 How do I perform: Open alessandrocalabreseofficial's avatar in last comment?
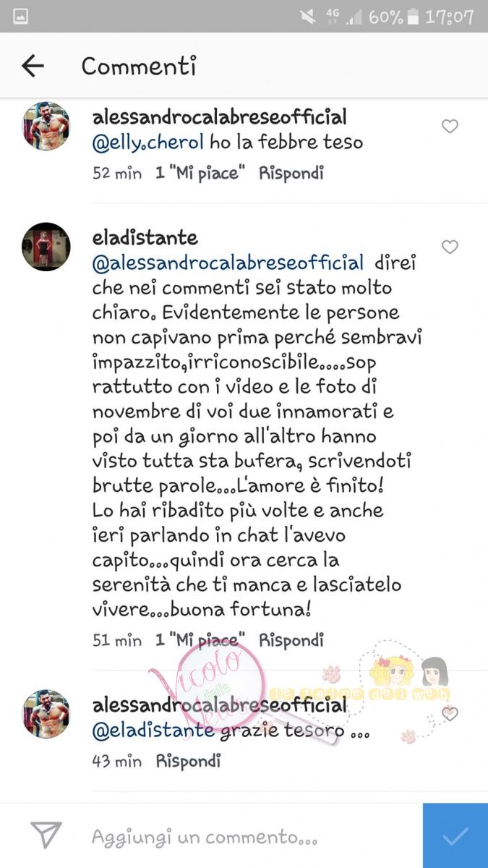click(x=46, y=713)
